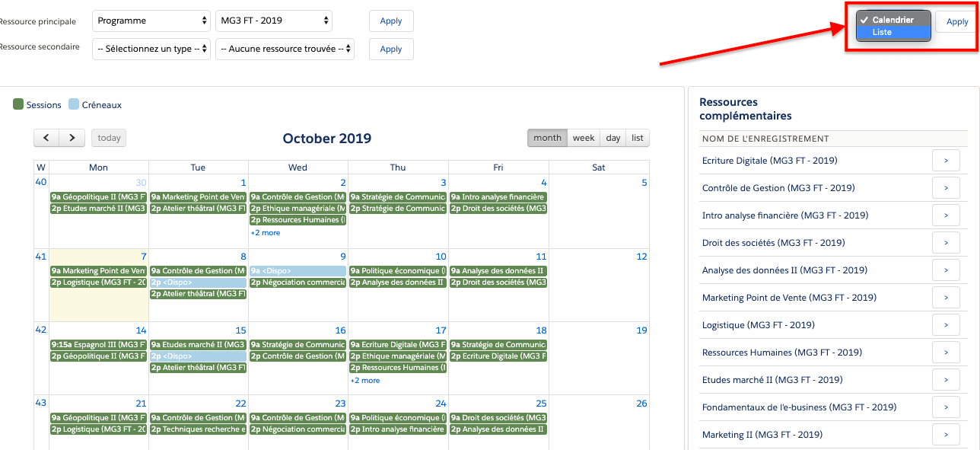Open the MG3 FT - 2019 dropdown
The width and height of the screenshot is (980, 450).
[274, 21]
